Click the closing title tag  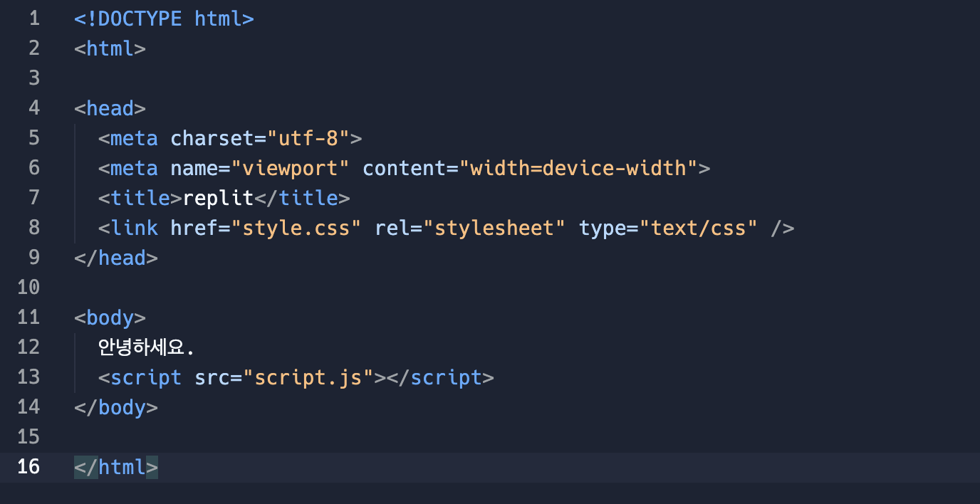(x=303, y=198)
